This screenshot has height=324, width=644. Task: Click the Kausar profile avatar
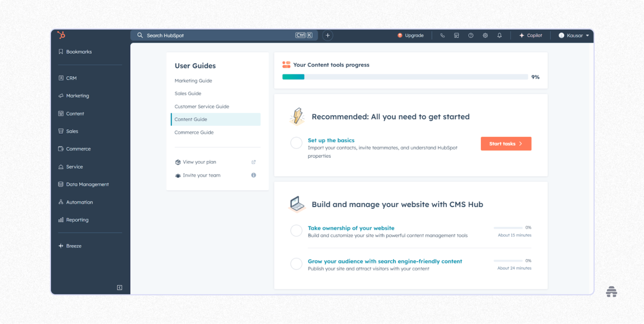point(561,35)
